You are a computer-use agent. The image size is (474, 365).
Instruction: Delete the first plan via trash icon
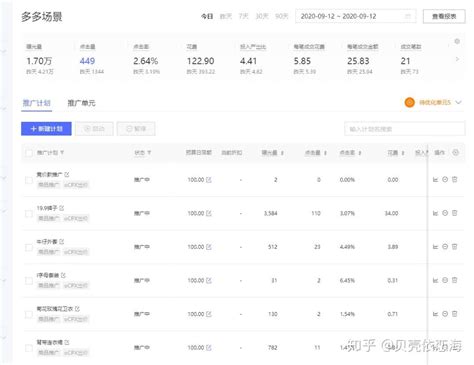(455, 180)
